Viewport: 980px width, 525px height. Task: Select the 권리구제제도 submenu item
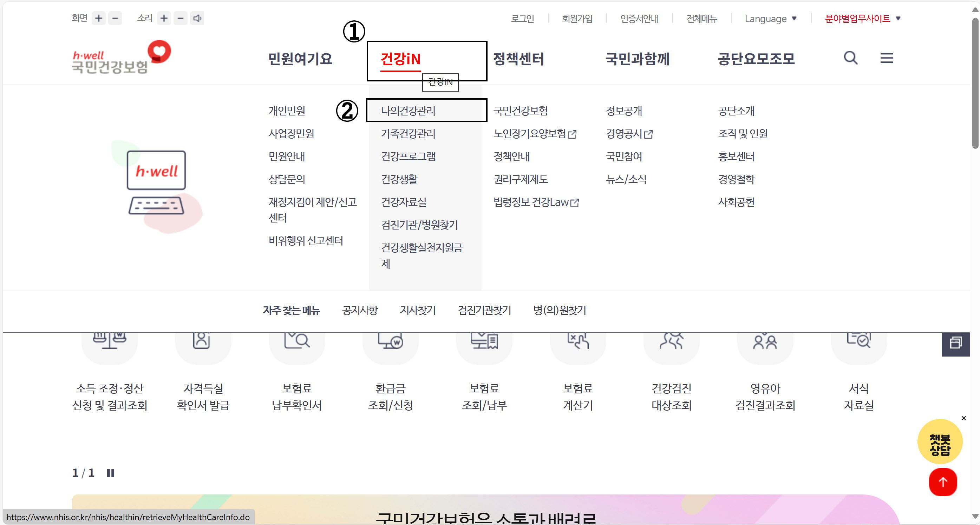point(521,179)
